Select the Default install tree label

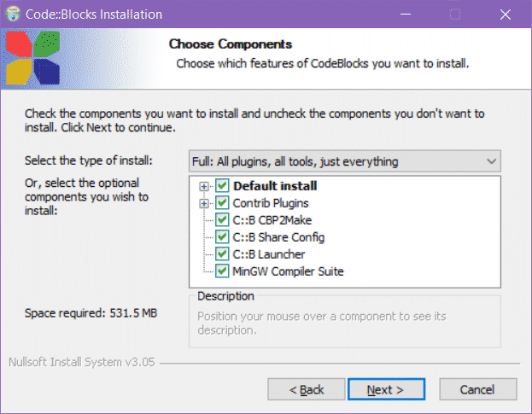pyautogui.click(x=275, y=186)
